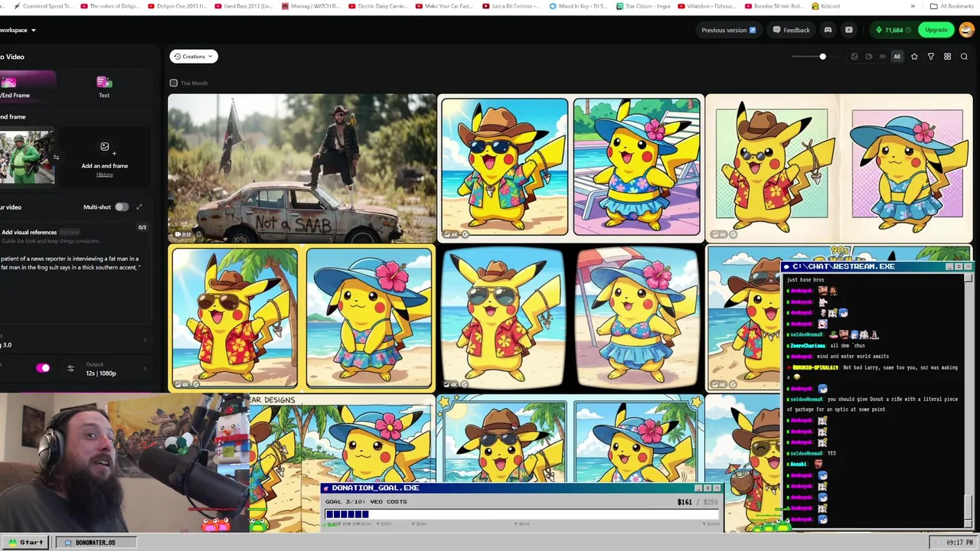Open the workspace dropdown arrow
Screen dimensions: 980x551
[33, 30]
